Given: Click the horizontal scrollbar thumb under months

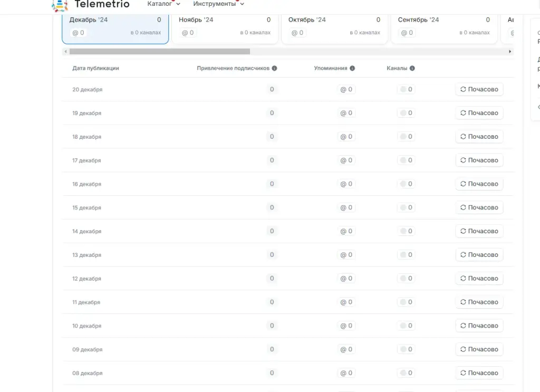Looking at the screenshot, I should 159,51.
